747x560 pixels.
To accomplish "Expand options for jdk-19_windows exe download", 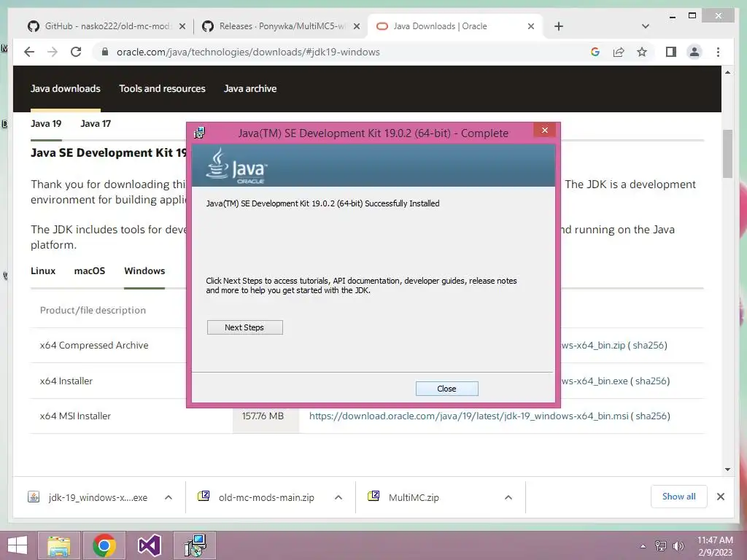I will pyautogui.click(x=169, y=497).
